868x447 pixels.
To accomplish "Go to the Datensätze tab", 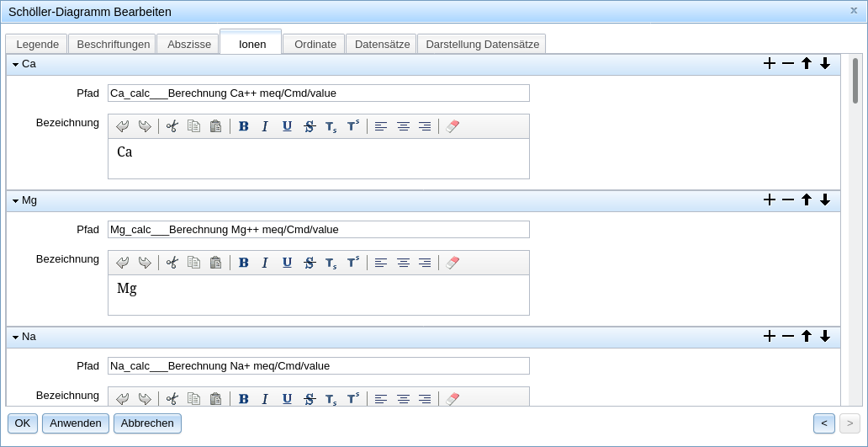I will coord(382,45).
